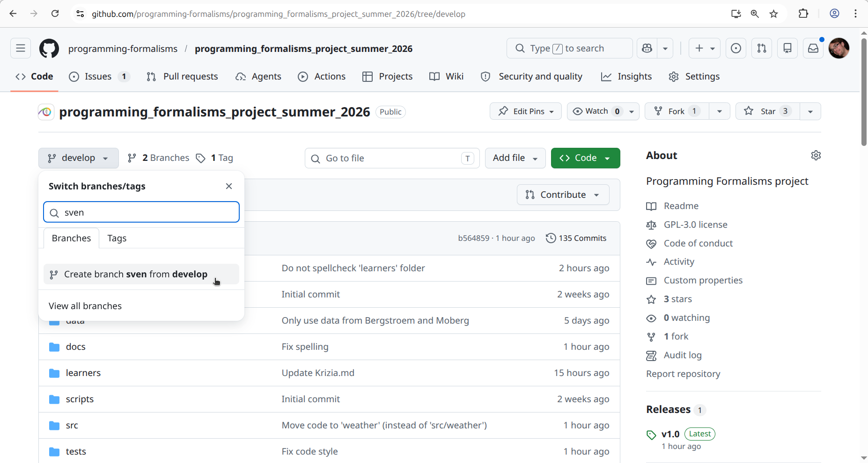Select the Tags tab in branch popup
Screen dimensions: 868x463
(117, 238)
